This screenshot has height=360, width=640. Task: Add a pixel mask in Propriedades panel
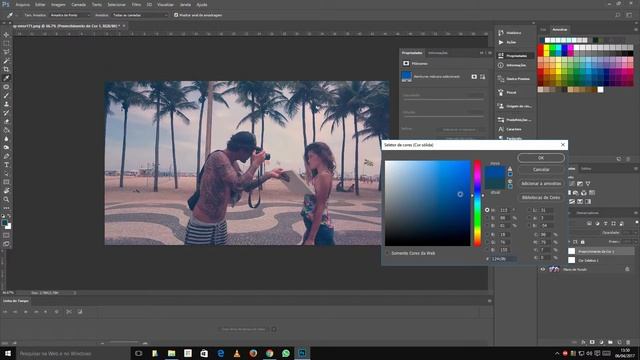click(474, 77)
